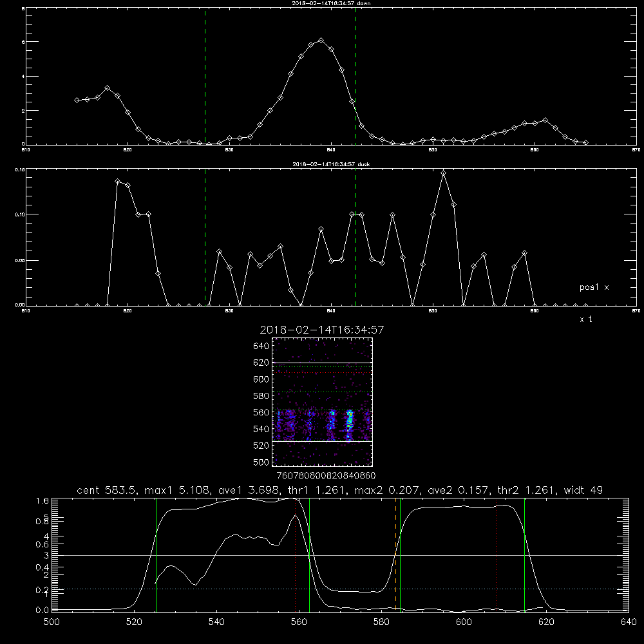The width and height of the screenshot is (644, 644).
Task: Click the spectrogram thumbnail image
Action: (322, 402)
